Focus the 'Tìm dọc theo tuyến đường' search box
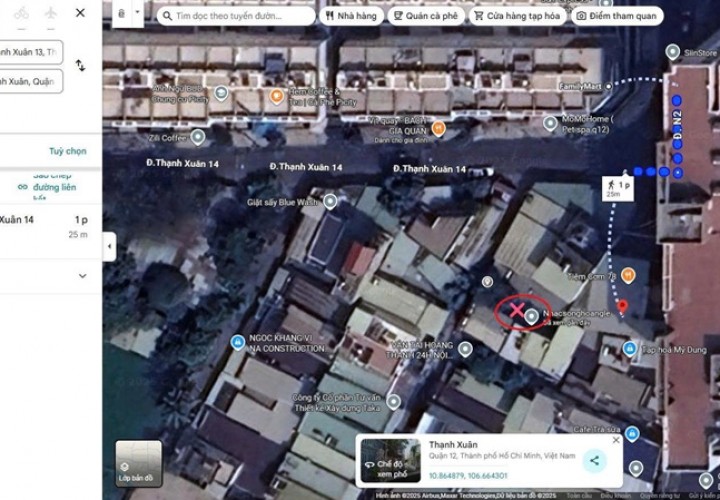The height and width of the screenshot is (500, 720). 236,16
